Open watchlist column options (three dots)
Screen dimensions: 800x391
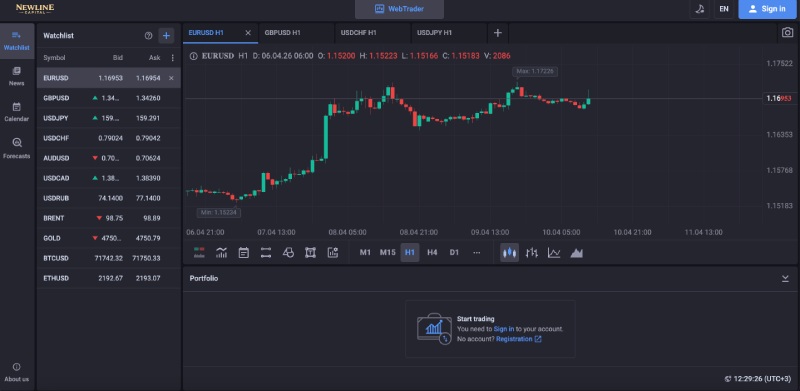click(x=172, y=58)
